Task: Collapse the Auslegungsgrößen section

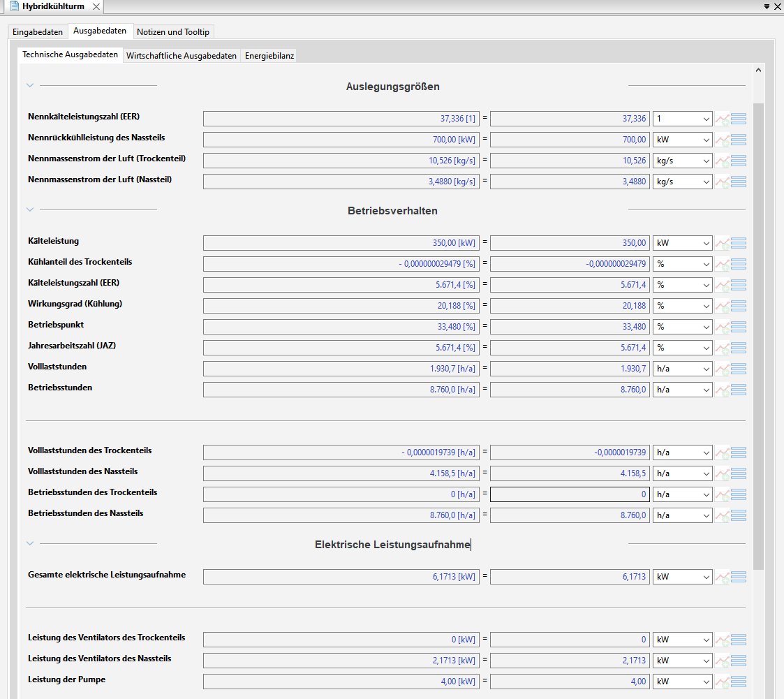Action: tap(30, 85)
